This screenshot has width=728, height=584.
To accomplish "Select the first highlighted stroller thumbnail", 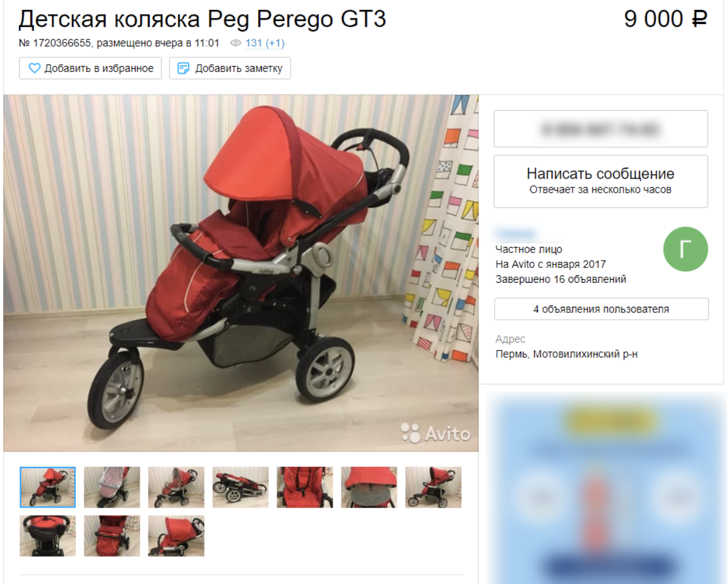I will pos(47,487).
